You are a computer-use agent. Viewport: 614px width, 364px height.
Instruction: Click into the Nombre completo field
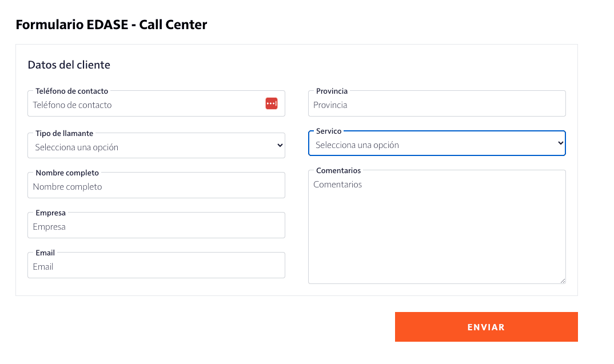(x=156, y=187)
